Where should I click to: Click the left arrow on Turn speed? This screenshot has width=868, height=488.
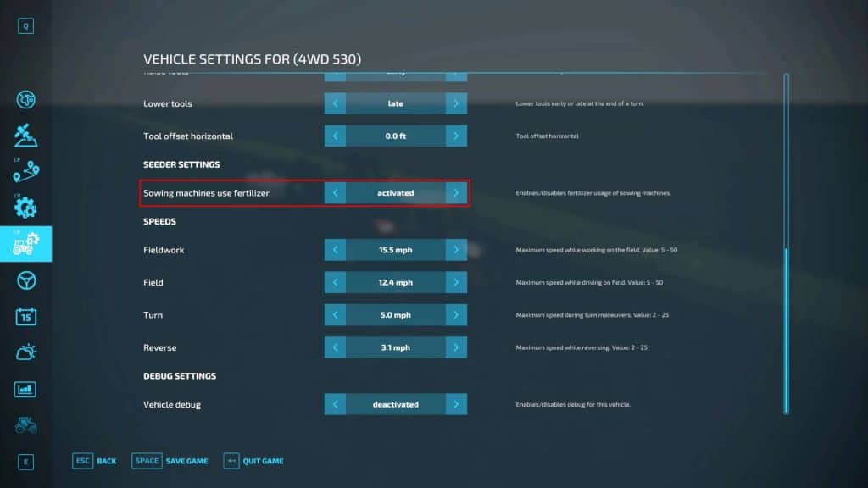pos(335,314)
